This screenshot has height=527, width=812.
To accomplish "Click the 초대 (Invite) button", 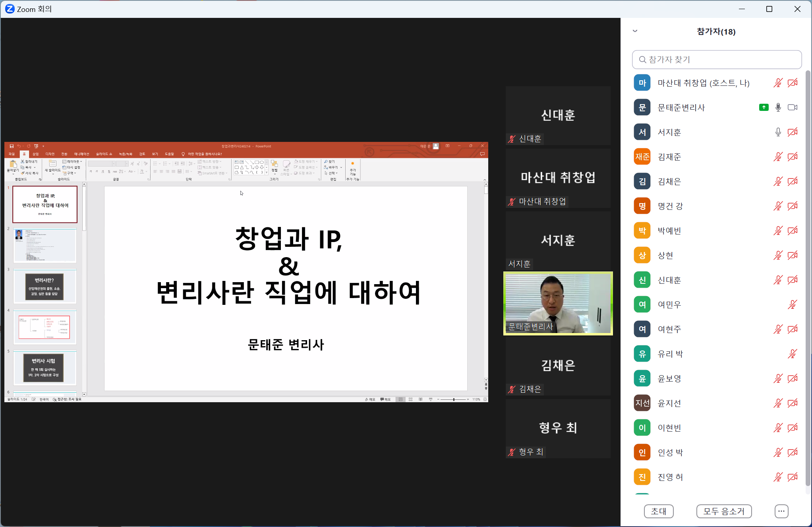I will coord(658,511).
